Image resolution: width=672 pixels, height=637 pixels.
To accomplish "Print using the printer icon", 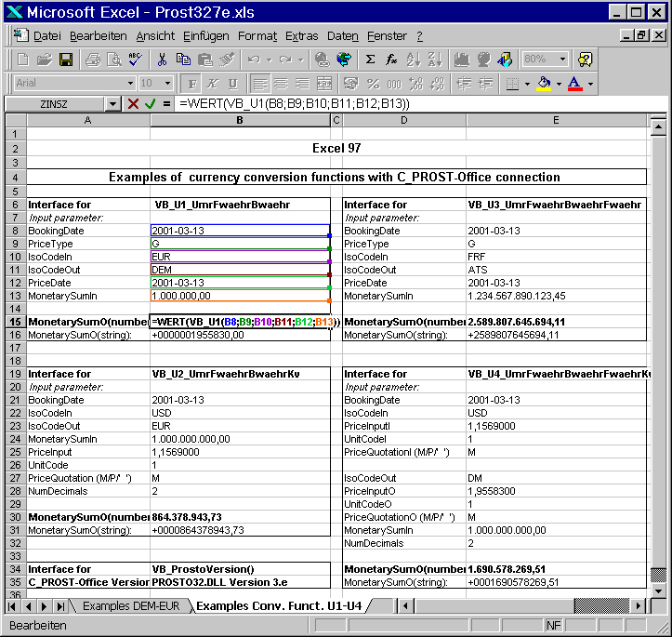I will click(93, 60).
